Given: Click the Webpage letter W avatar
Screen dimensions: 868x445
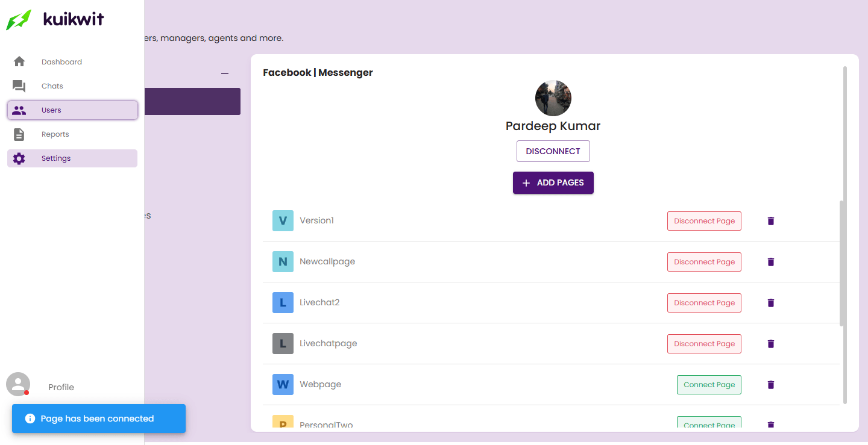Looking at the screenshot, I should [x=283, y=384].
